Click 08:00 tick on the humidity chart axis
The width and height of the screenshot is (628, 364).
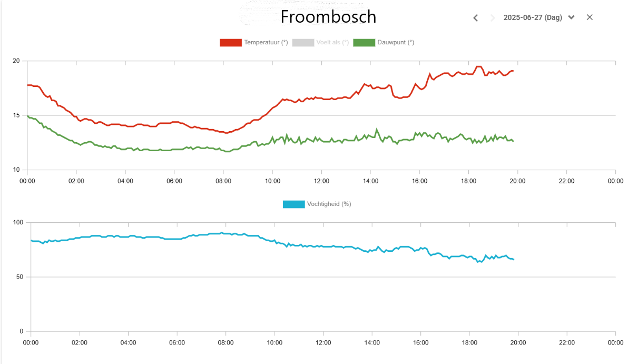[225, 342]
